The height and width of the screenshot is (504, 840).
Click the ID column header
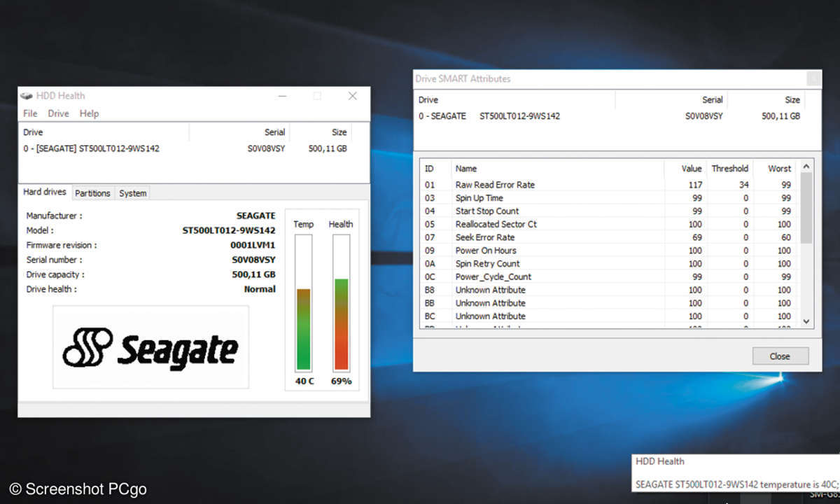coord(435,169)
